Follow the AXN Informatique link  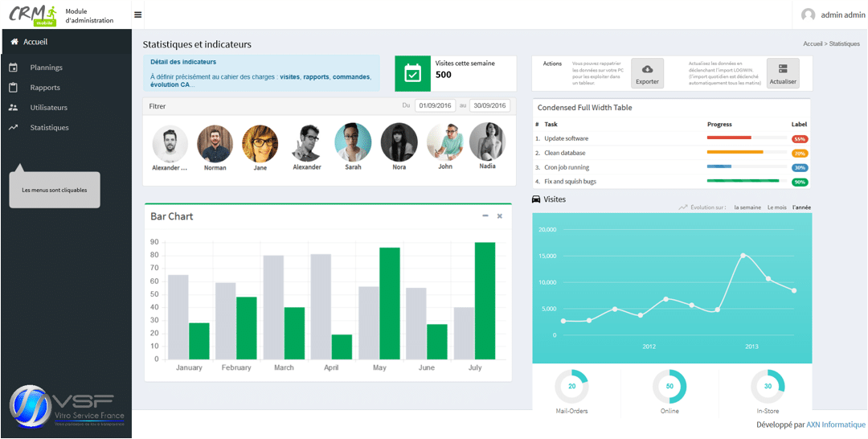click(835, 425)
